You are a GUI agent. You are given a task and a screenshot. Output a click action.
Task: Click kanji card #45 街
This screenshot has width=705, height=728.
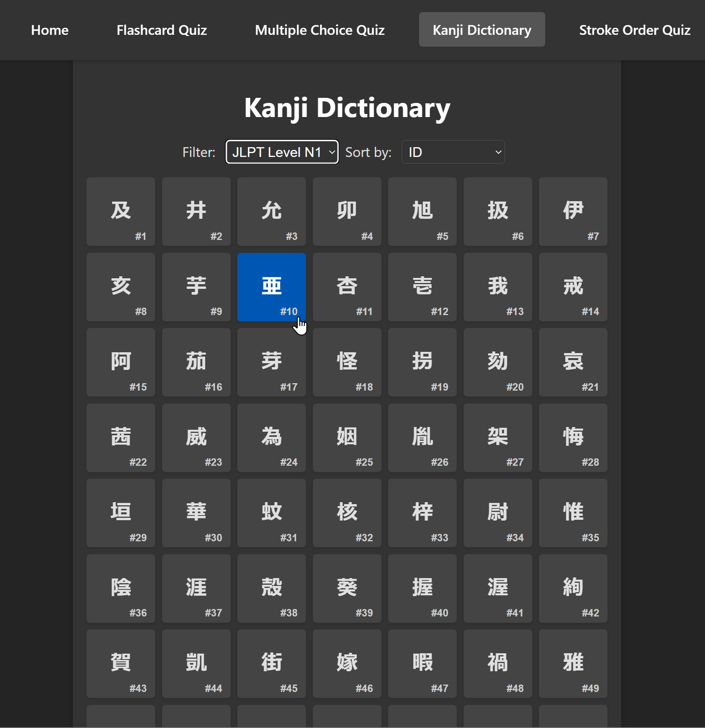271,664
